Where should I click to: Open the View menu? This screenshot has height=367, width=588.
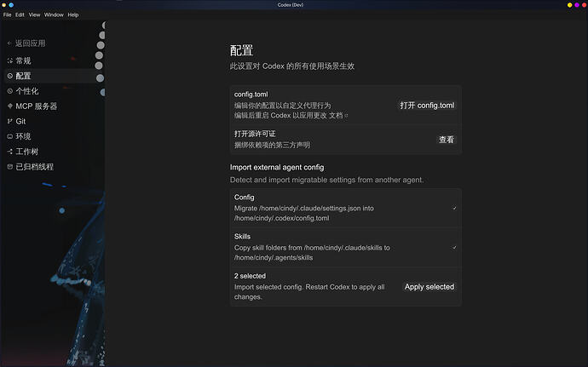click(x=34, y=14)
